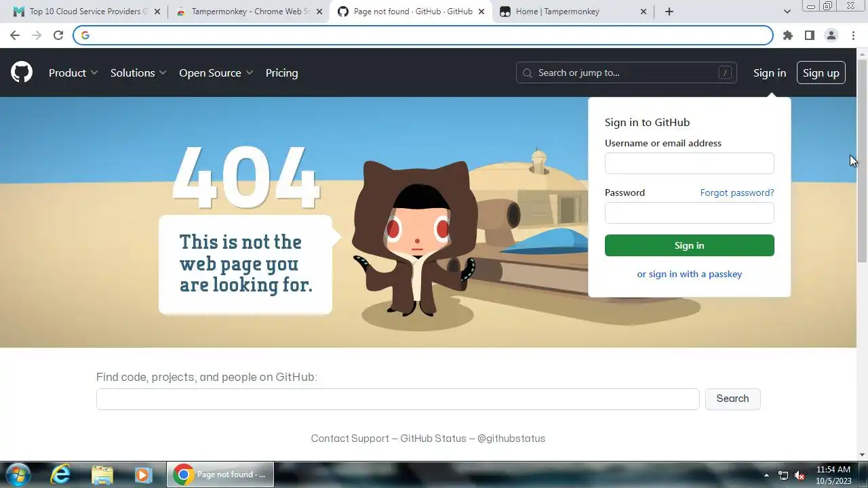Open the GitHub Status link
This screenshot has width=868, height=488.
(433, 439)
